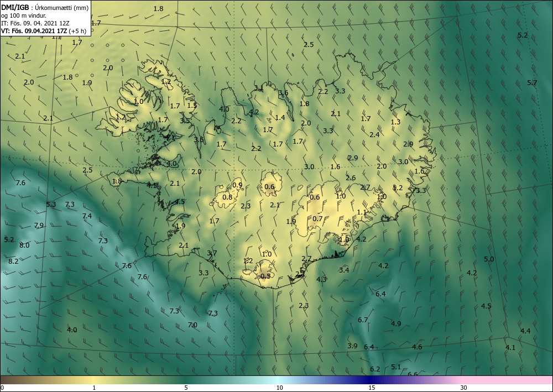Select the 4.3 value offshore
This screenshot has width=553, height=392.
tap(321, 279)
